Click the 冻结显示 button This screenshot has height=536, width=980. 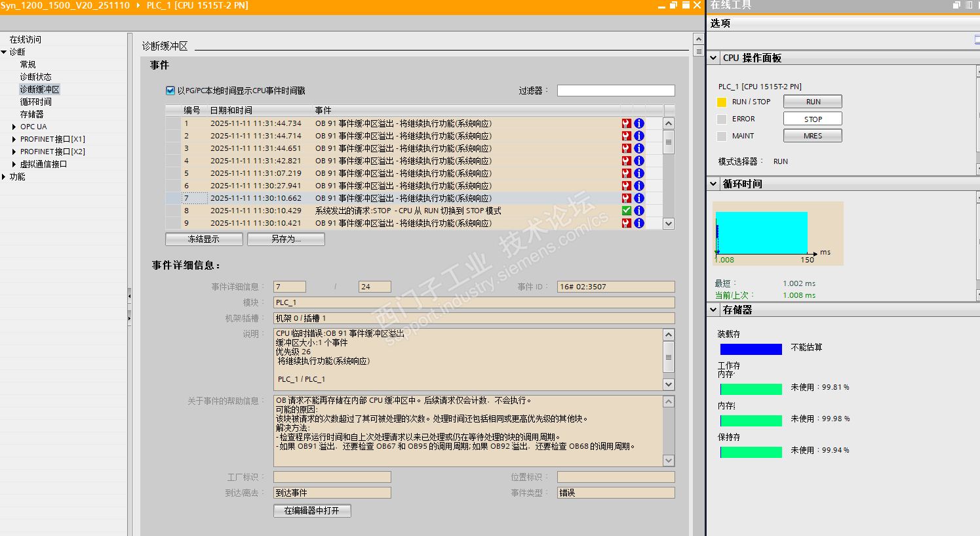point(204,239)
